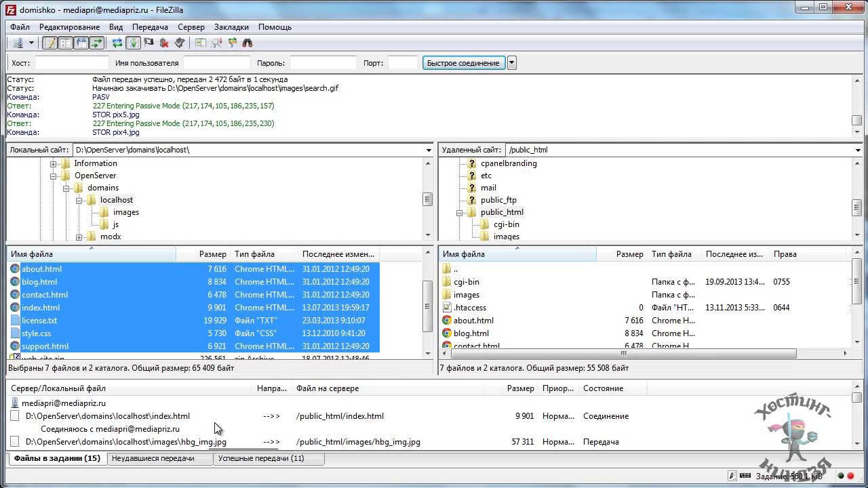Click the Быстрое соединение button
The image size is (868, 488).
[462, 63]
